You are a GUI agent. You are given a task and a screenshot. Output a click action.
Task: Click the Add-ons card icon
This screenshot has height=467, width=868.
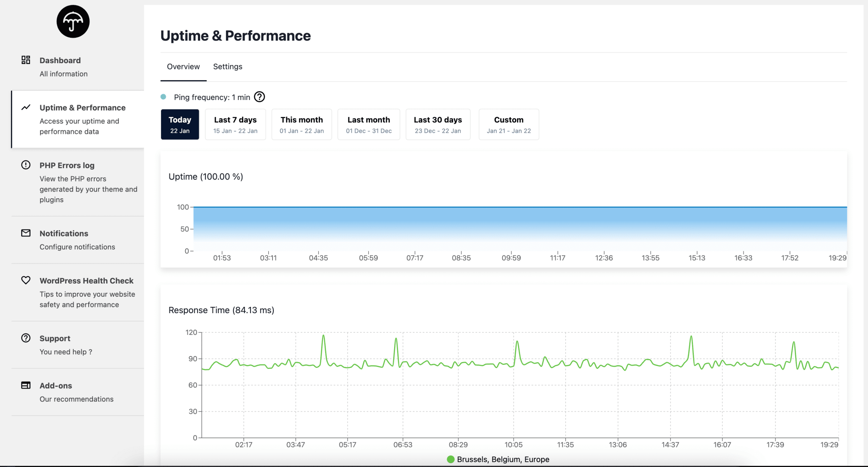26,385
